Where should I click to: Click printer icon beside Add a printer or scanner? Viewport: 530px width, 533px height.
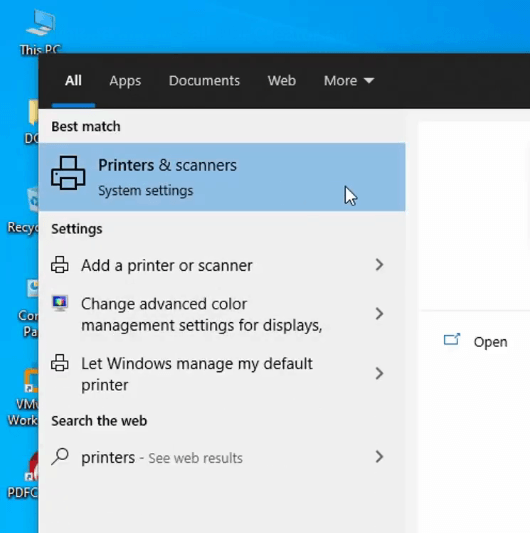pyautogui.click(x=60, y=265)
